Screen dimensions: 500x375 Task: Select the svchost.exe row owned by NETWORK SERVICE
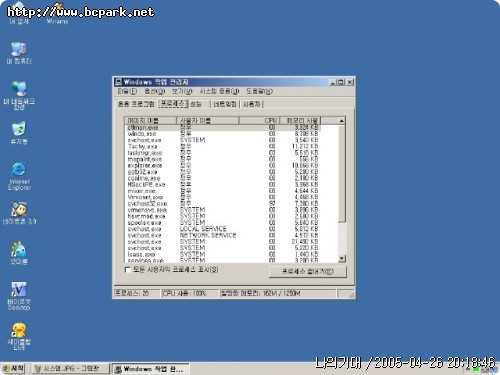coord(223,235)
